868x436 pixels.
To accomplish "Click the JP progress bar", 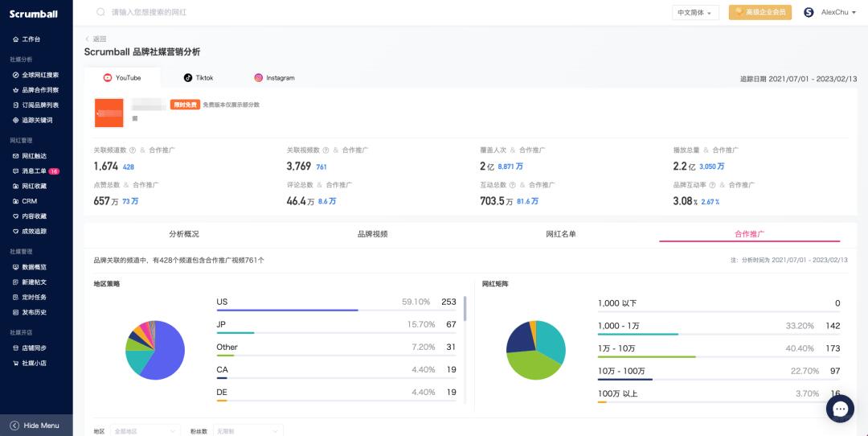I will (337, 333).
